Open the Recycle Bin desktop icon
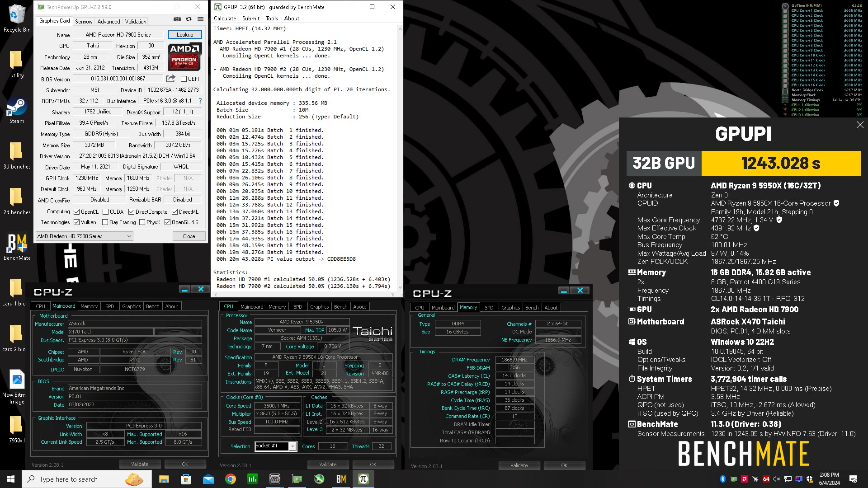The image size is (868, 488). (x=17, y=19)
